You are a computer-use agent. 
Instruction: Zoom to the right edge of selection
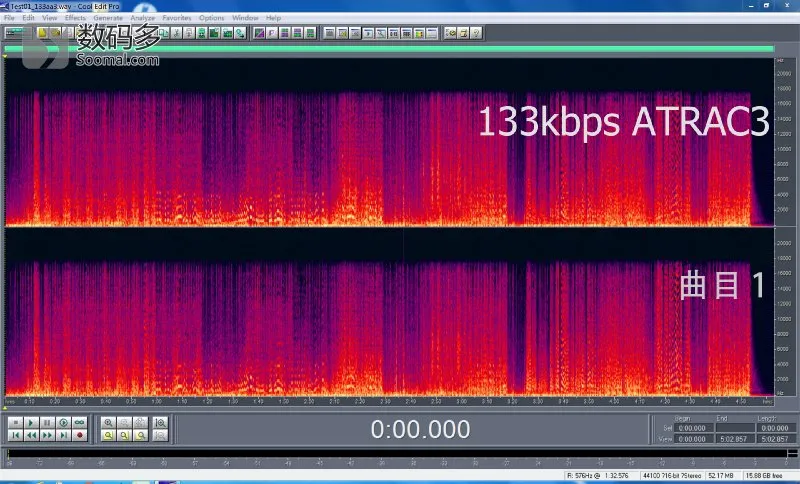pos(140,435)
